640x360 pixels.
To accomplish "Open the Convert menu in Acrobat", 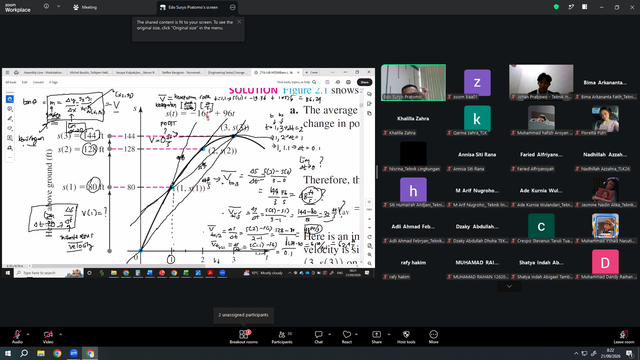I will pyautogui.click(x=38, y=82).
